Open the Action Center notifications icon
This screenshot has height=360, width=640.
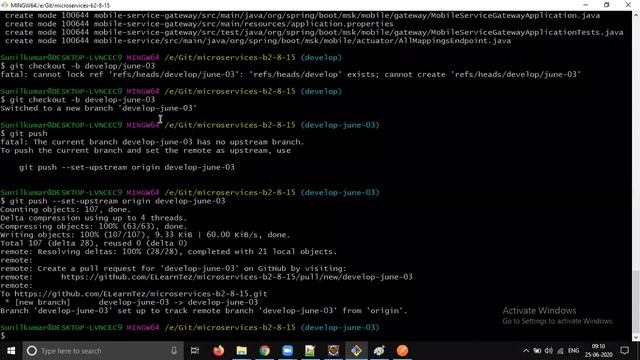click(624, 351)
